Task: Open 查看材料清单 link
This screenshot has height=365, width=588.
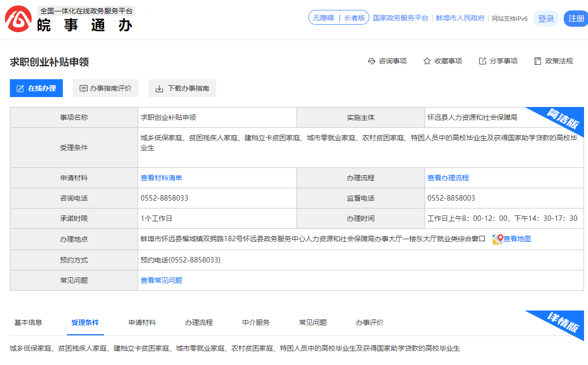Action: [x=161, y=178]
